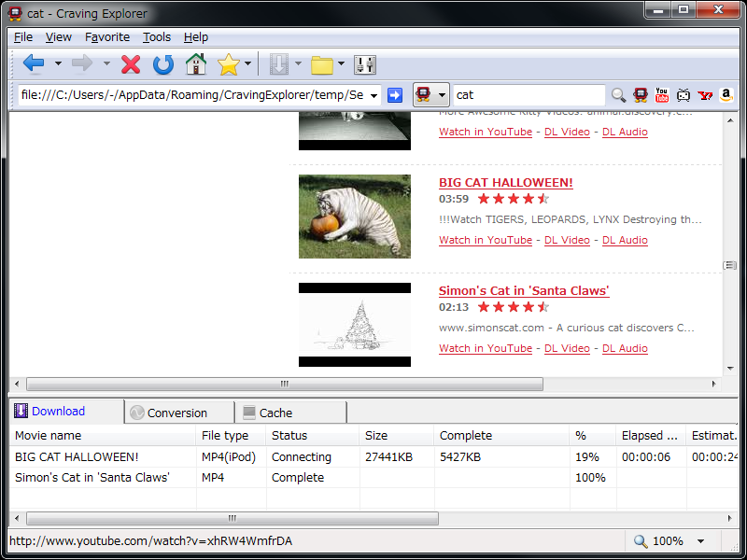
Task: Search Amazon using the a icon
Action: (726, 95)
